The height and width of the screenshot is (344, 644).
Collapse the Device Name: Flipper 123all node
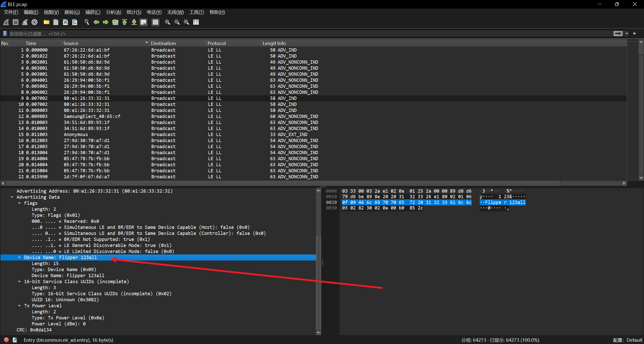click(x=19, y=257)
